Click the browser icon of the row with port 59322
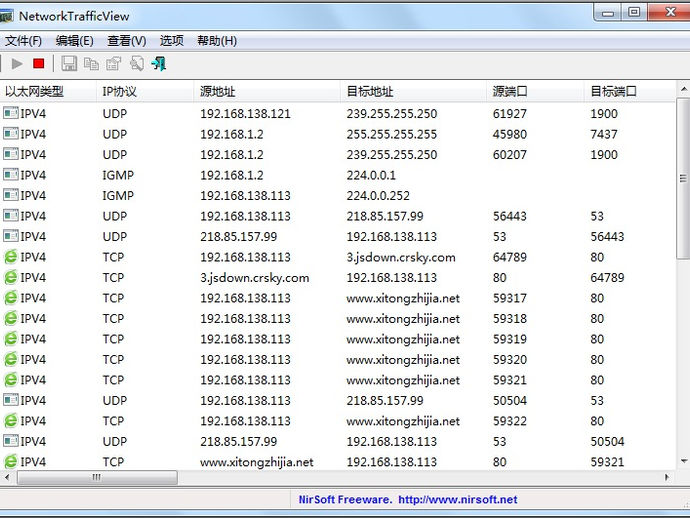This screenshot has width=690, height=518. pyautogui.click(x=11, y=421)
